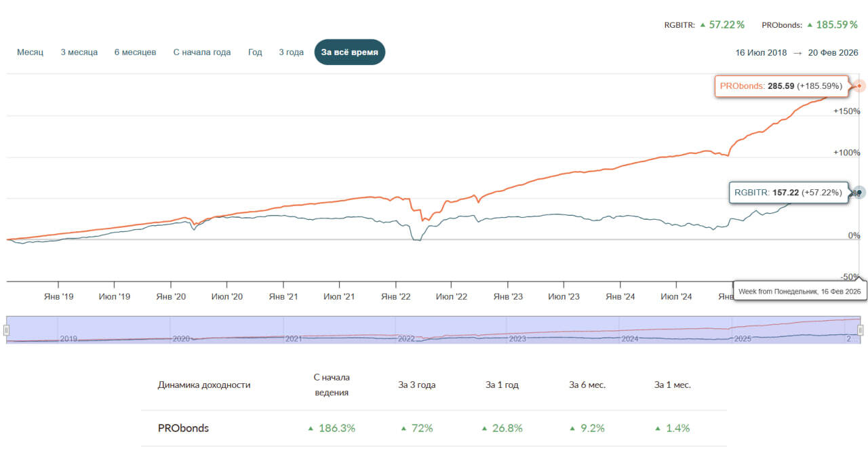Click the Июл '24 axis label

676,296
